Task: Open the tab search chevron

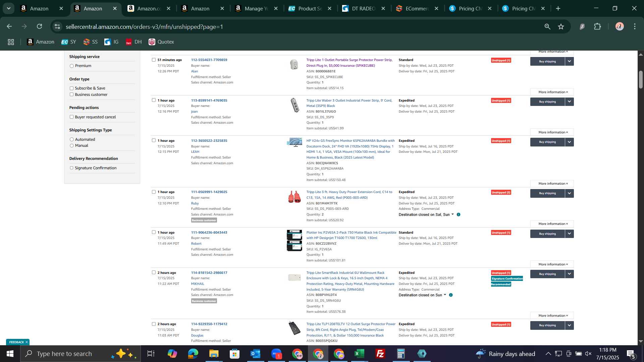Action: point(9,9)
